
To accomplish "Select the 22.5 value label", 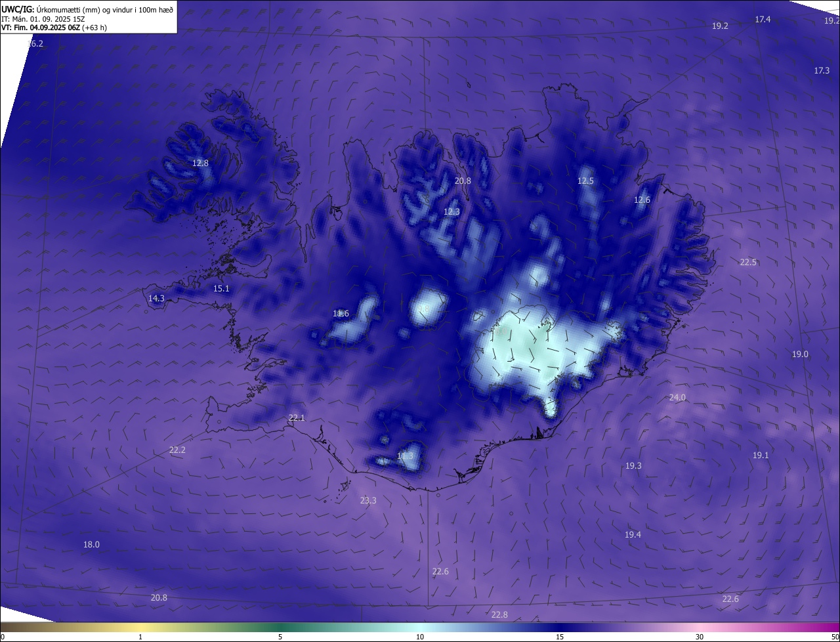I will coord(748,263).
